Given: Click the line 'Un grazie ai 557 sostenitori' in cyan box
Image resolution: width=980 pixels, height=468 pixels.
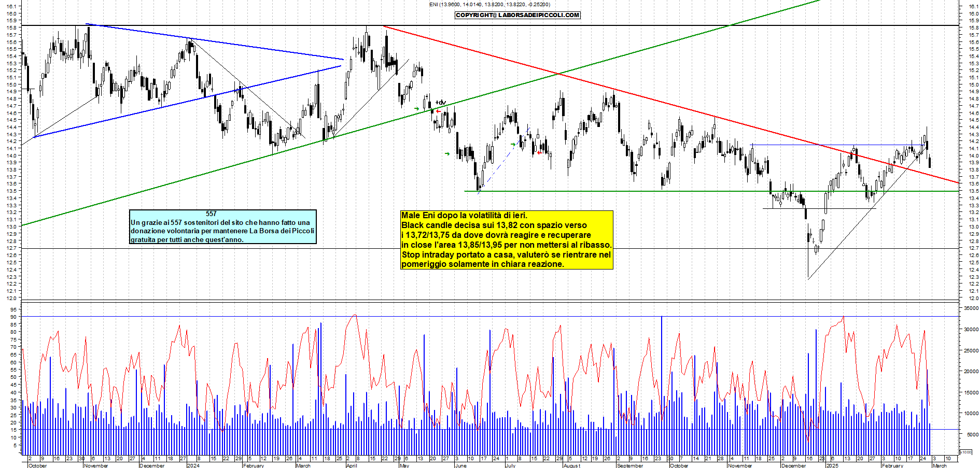Looking at the screenshot, I should [x=220, y=222].
